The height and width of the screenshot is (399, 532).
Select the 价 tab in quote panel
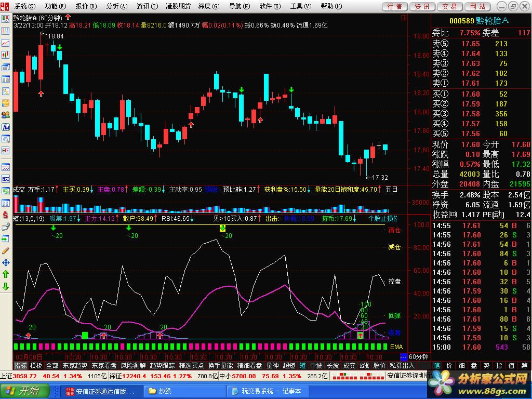coord(449,365)
